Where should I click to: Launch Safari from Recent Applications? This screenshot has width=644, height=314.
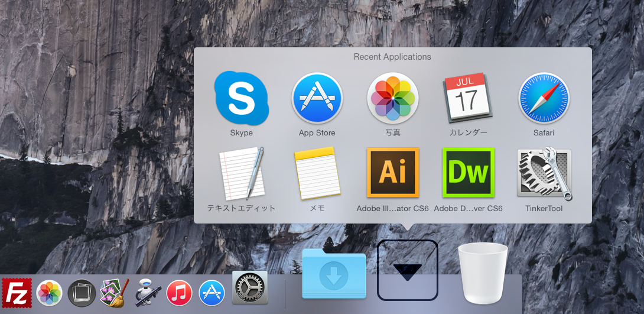(x=544, y=98)
